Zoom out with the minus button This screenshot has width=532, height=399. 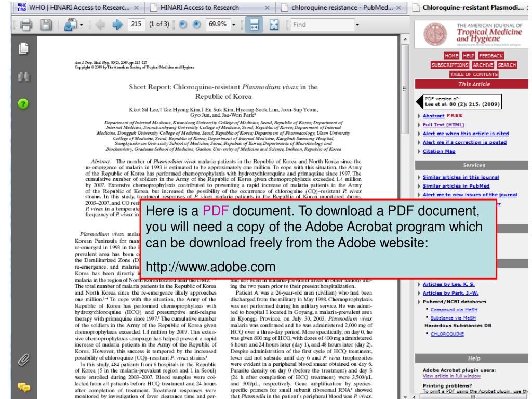click(x=183, y=24)
